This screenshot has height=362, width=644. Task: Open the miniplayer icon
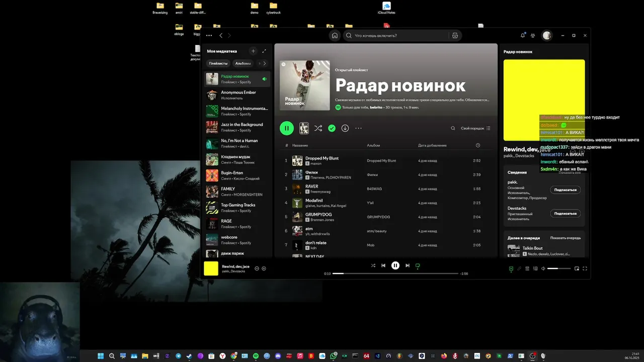pos(577,268)
